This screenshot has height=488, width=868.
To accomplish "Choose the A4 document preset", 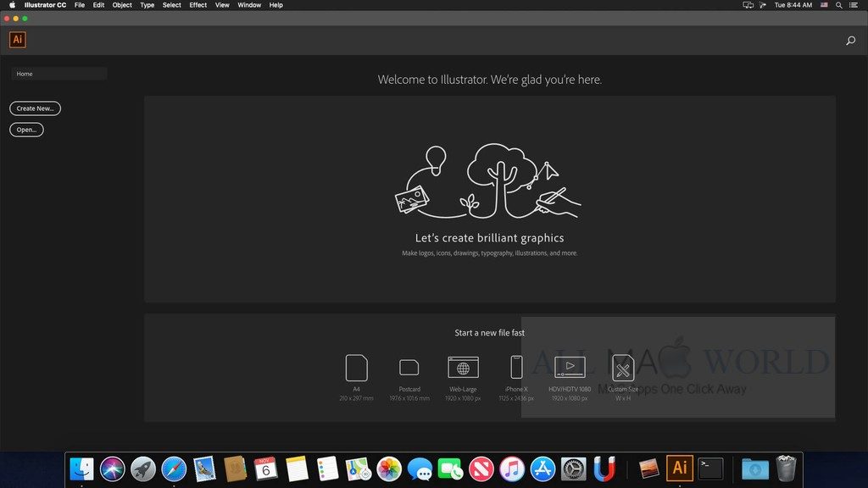I will point(357,378).
